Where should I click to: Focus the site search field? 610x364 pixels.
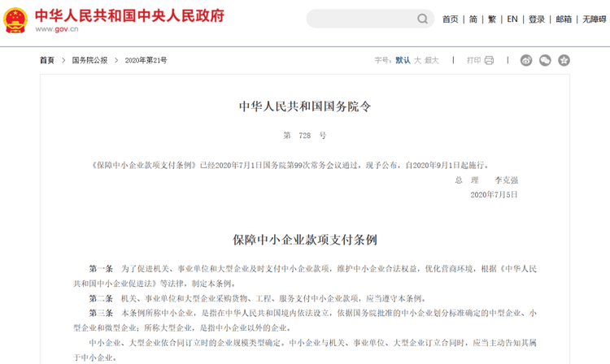click(370, 19)
